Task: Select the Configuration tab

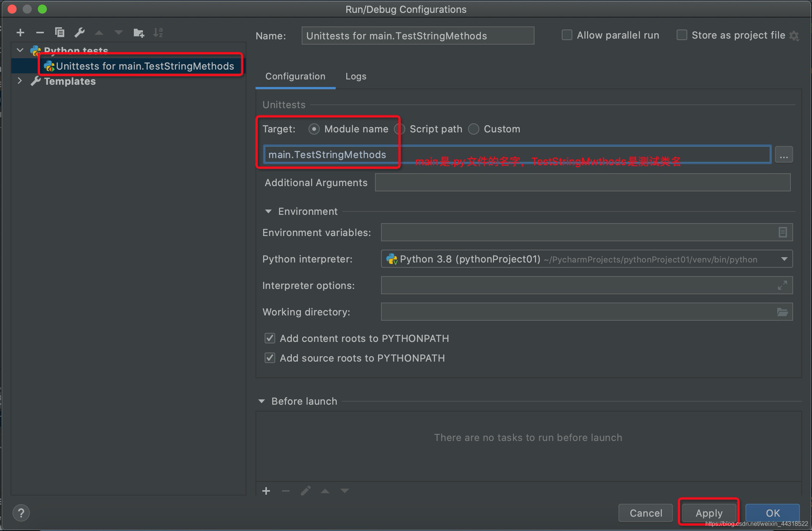Action: coord(295,76)
